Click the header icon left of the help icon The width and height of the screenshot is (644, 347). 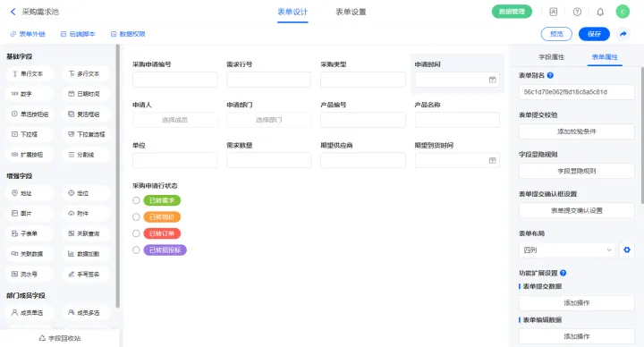click(554, 12)
